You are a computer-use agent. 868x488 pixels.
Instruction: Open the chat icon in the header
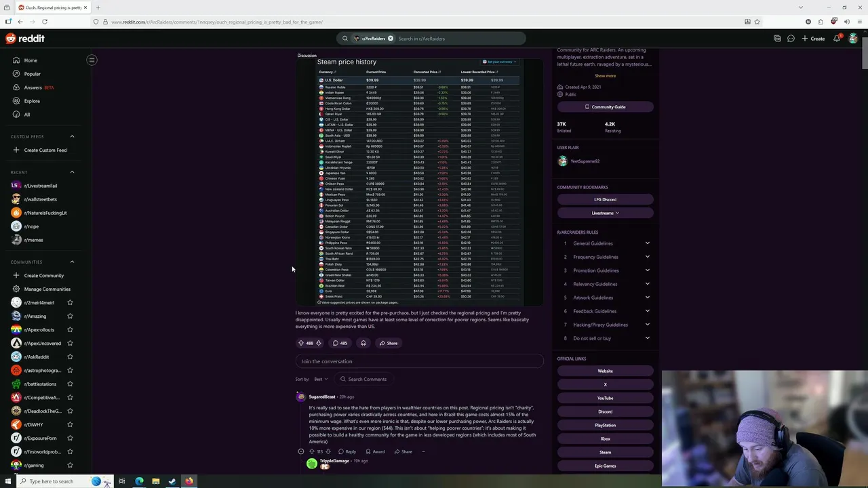(791, 39)
